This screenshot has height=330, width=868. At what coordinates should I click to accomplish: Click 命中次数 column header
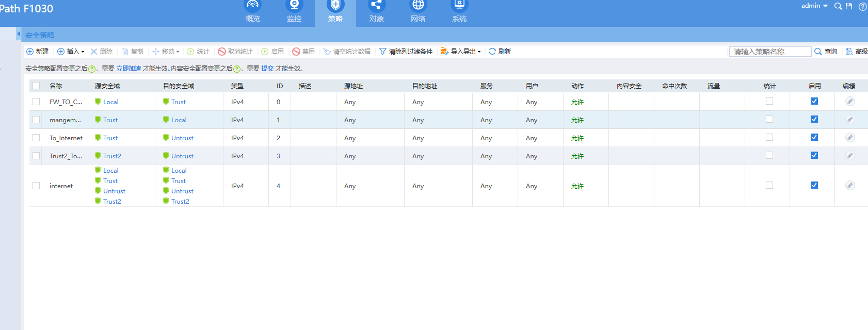point(674,86)
